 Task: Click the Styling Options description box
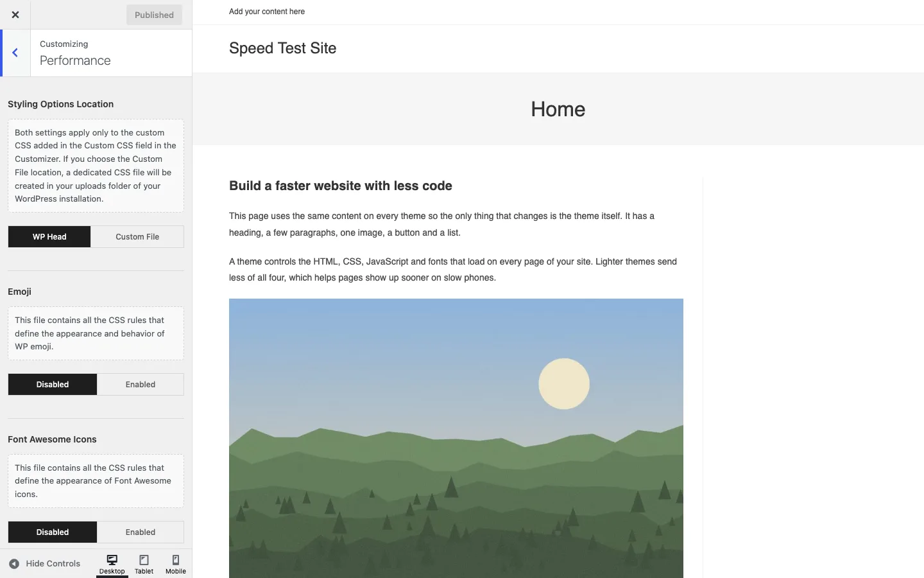tap(96, 166)
